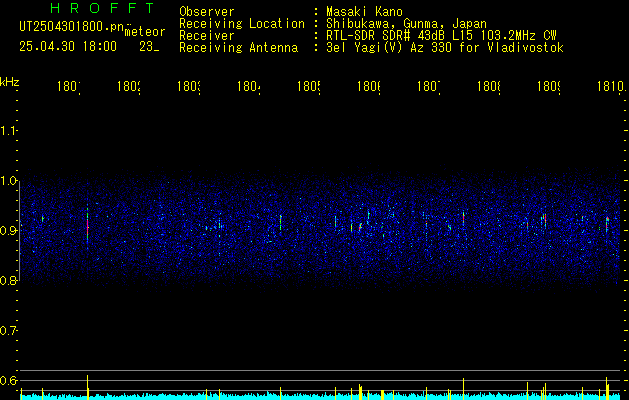Click the Receiving Antenna label
This screenshot has height=400, width=629.
[x=239, y=48]
